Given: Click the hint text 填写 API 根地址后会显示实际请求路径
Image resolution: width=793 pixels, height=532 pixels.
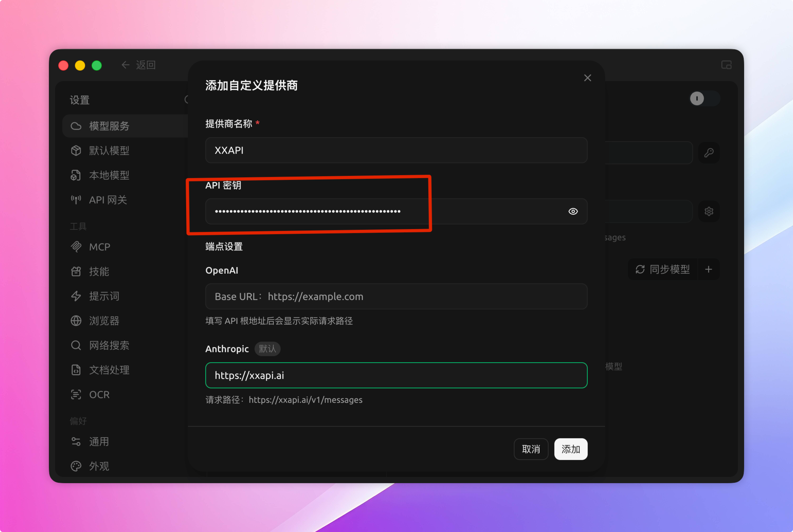Looking at the screenshot, I should 279,321.
